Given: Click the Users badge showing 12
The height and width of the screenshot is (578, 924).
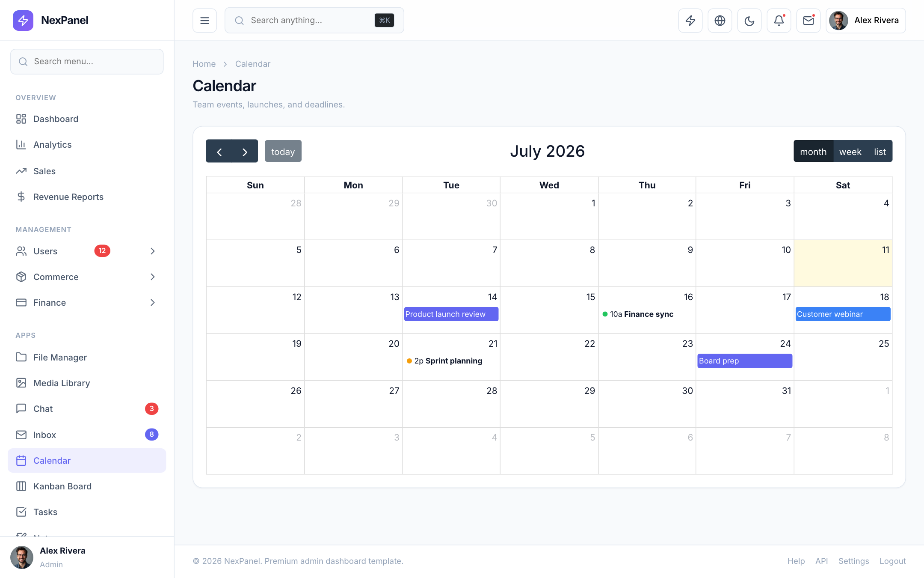Looking at the screenshot, I should coord(102,251).
